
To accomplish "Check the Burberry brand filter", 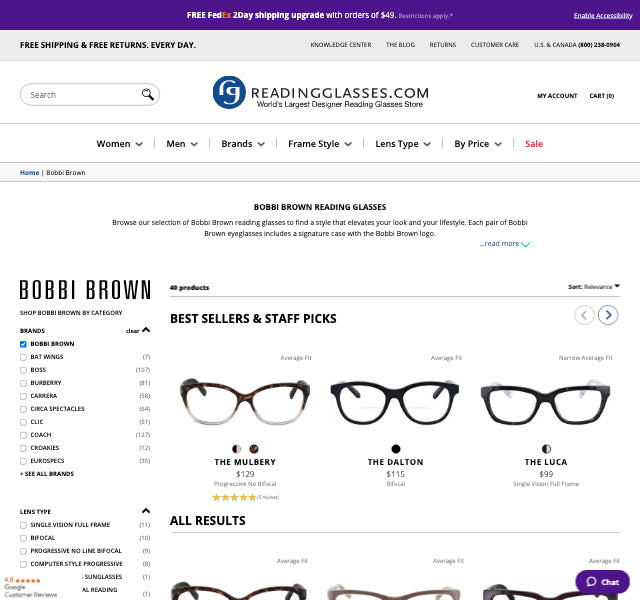I will tap(23, 383).
